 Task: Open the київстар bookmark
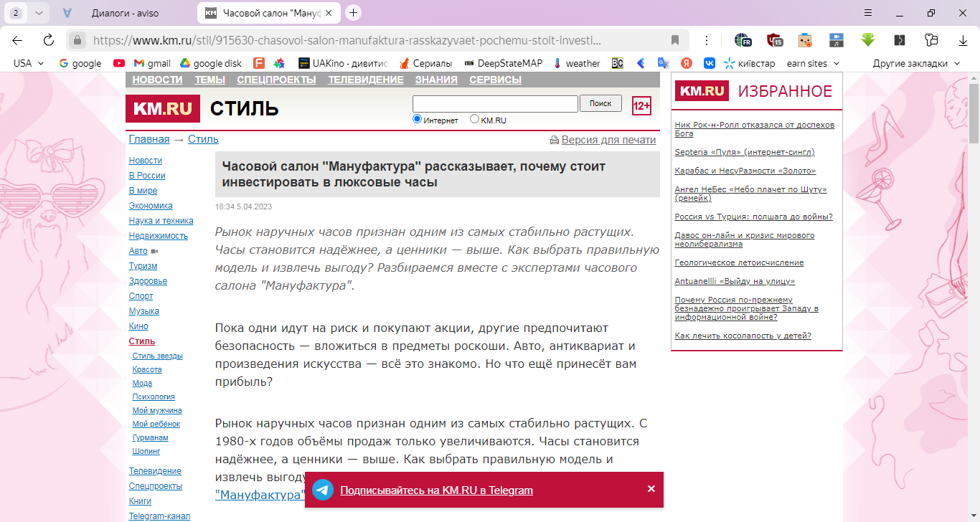(x=750, y=63)
